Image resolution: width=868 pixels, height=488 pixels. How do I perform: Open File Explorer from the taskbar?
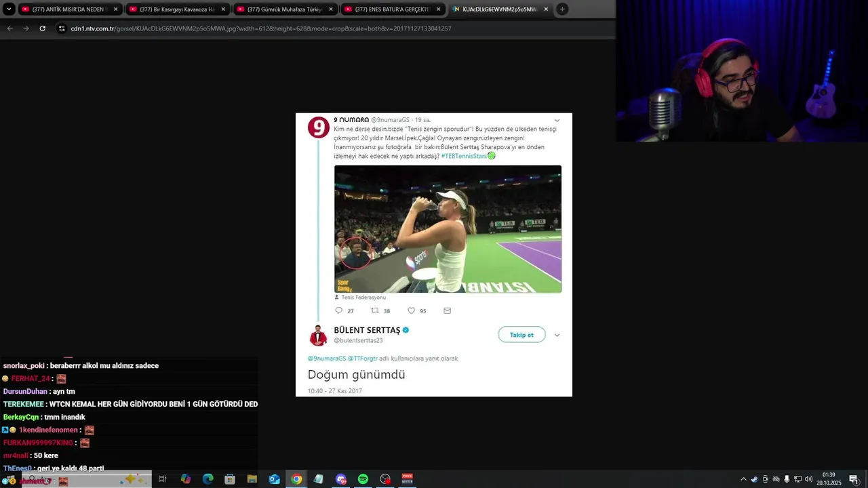[252, 479]
